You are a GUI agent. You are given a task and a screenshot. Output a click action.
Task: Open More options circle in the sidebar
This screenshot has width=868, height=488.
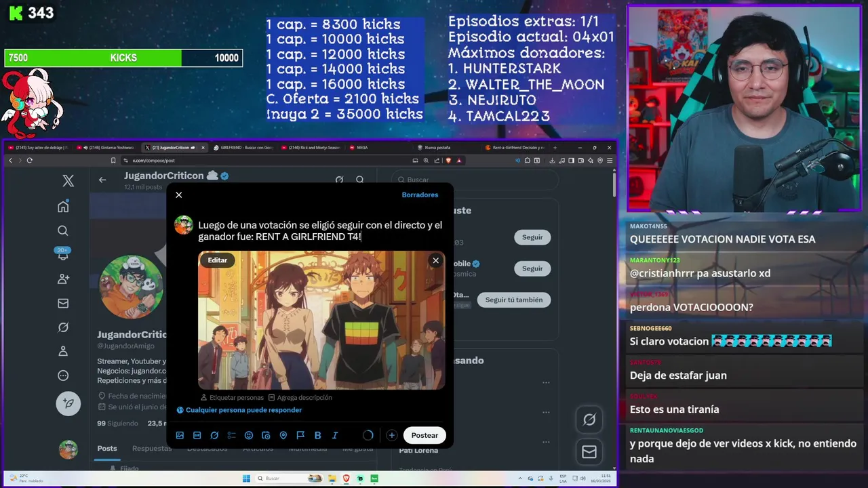click(x=63, y=375)
